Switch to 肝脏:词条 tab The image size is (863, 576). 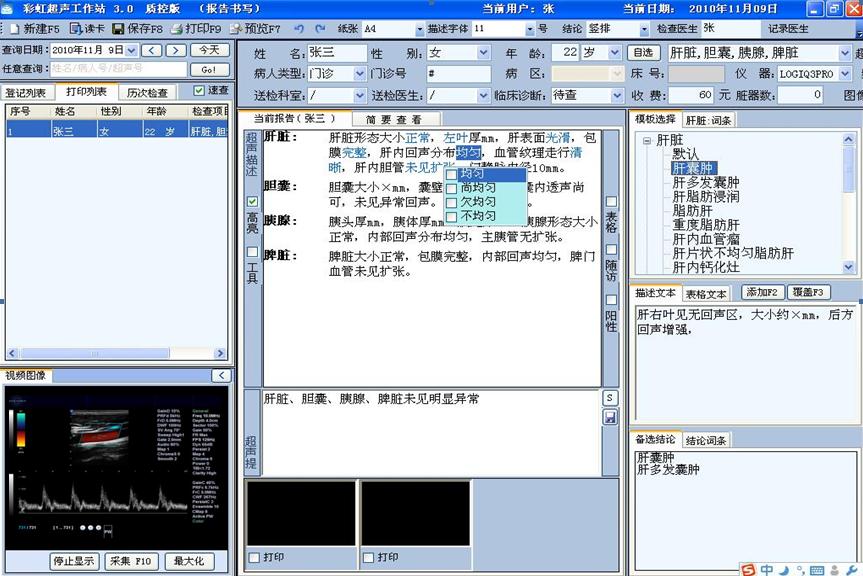(708, 120)
